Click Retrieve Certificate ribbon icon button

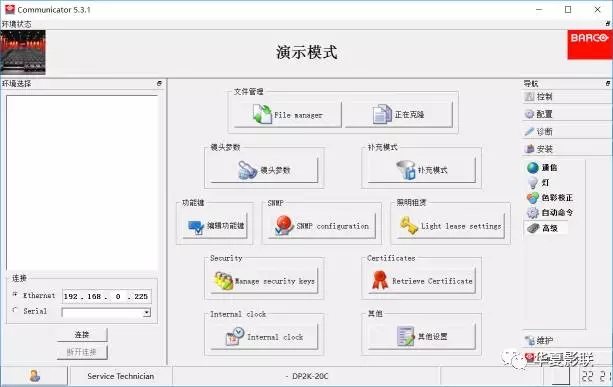(x=421, y=281)
